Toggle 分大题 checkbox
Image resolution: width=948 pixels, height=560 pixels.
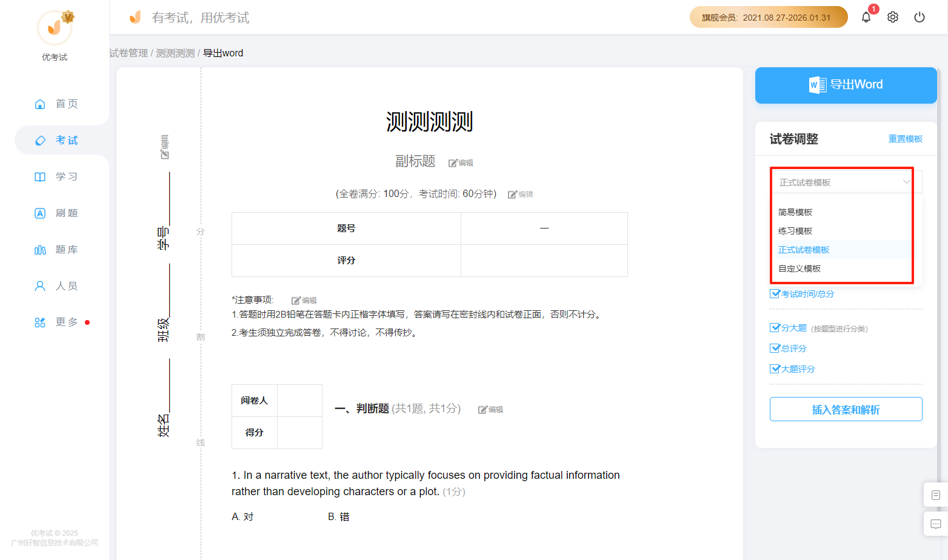click(x=775, y=327)
